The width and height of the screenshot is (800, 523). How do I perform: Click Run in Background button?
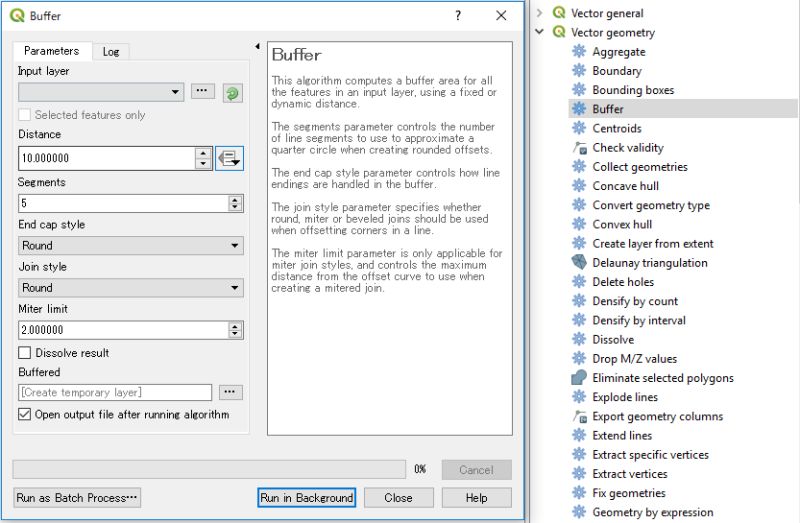tap(307, 497)
